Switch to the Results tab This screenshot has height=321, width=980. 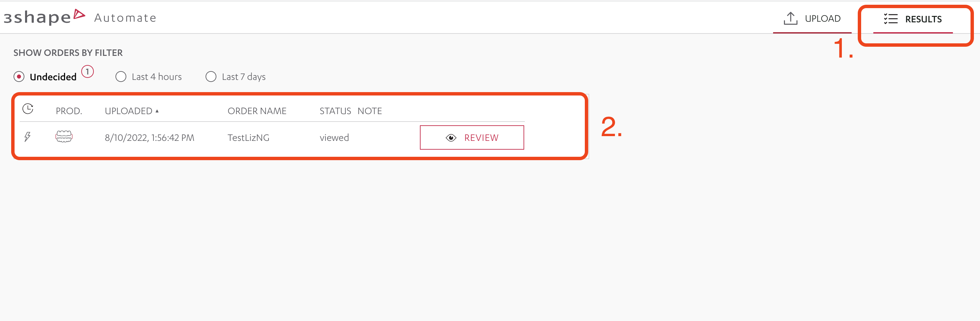coord(913,19)
